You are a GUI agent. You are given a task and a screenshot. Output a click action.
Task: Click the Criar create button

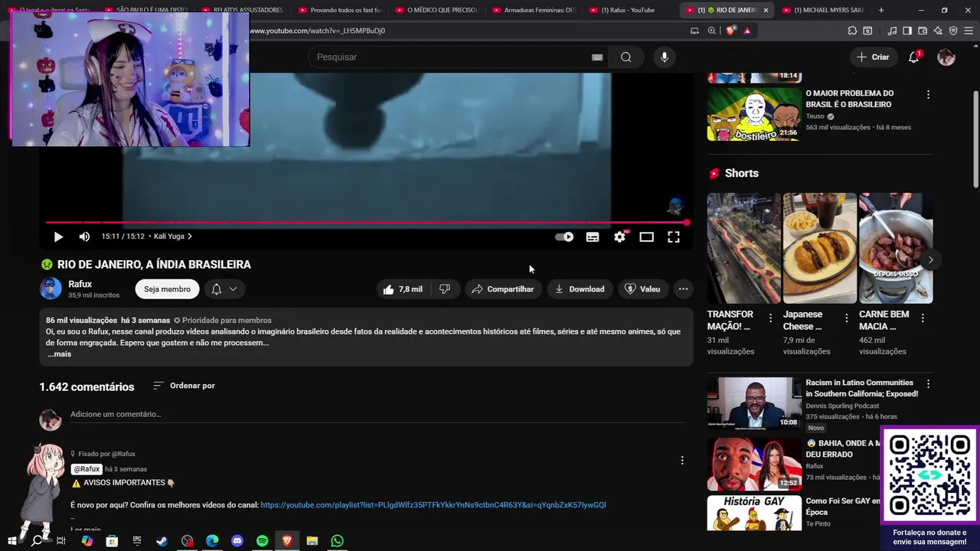coord(873,57)
